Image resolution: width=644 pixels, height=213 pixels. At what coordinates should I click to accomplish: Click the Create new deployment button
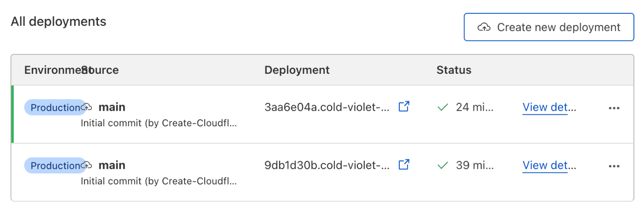click(x=549, y=27)
